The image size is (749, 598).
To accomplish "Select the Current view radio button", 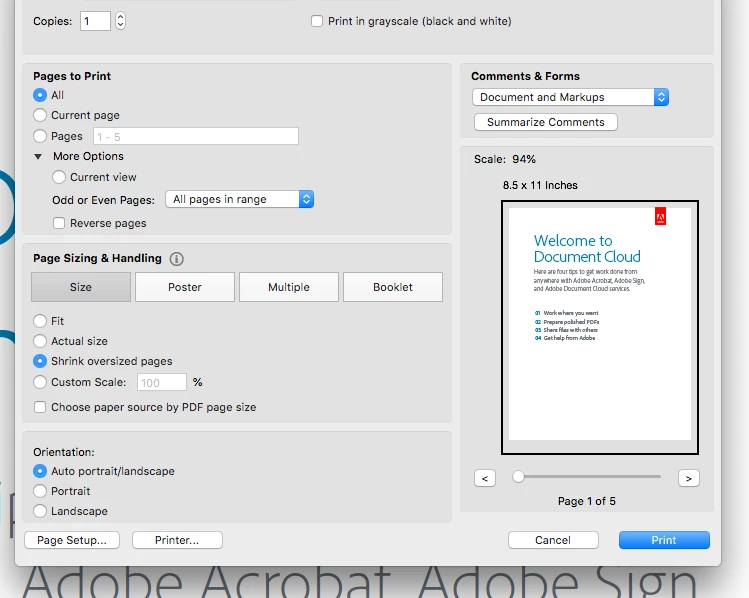I will [59, 177].
